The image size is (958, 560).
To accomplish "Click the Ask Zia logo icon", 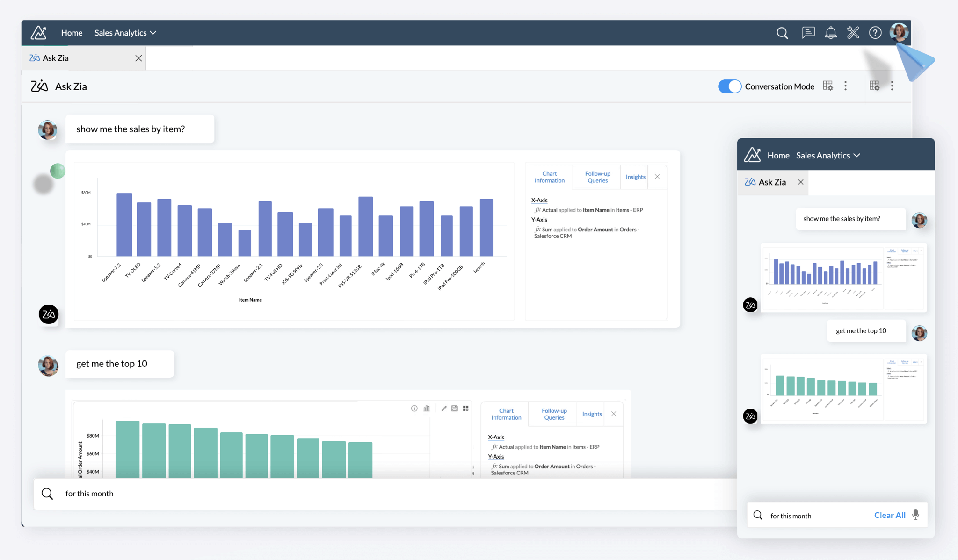I will tap(38, 86).
